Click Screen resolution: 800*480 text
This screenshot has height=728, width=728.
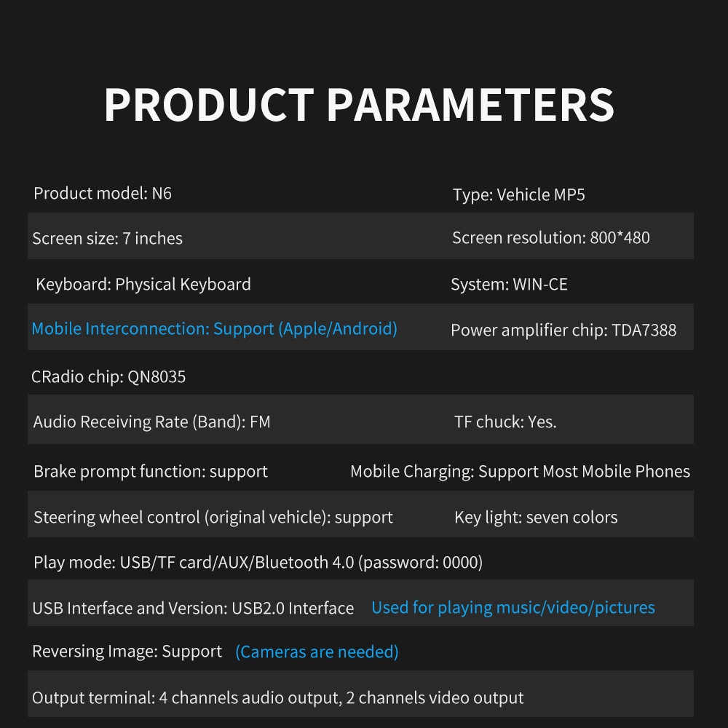(550, 238)
